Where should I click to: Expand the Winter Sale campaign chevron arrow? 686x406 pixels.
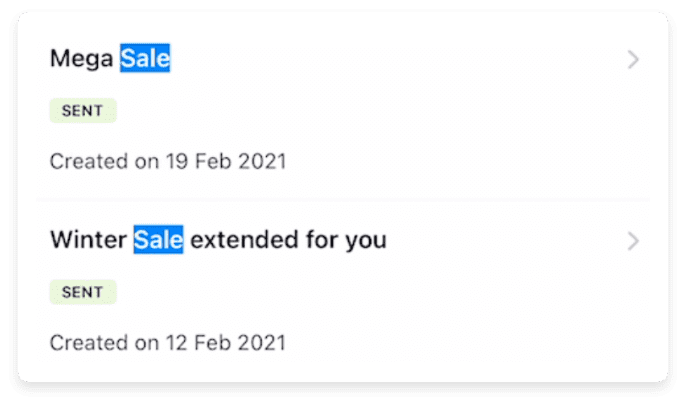tap(632, 241)
